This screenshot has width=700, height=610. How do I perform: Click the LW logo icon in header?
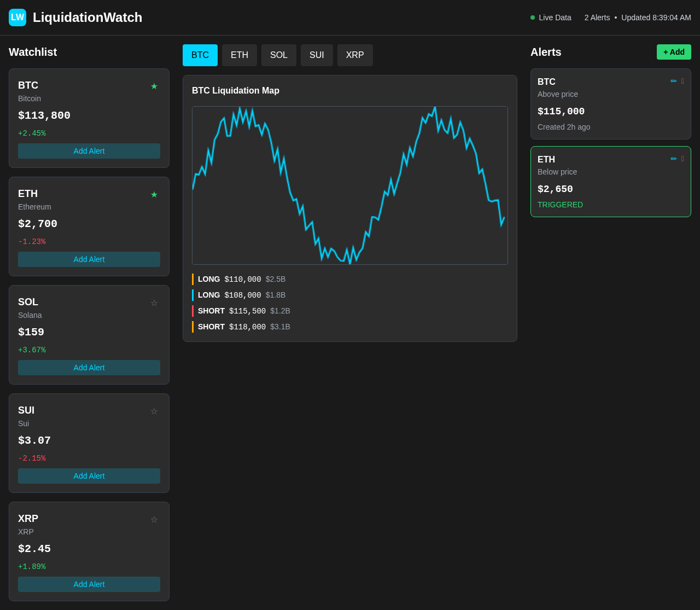(17, 18)
